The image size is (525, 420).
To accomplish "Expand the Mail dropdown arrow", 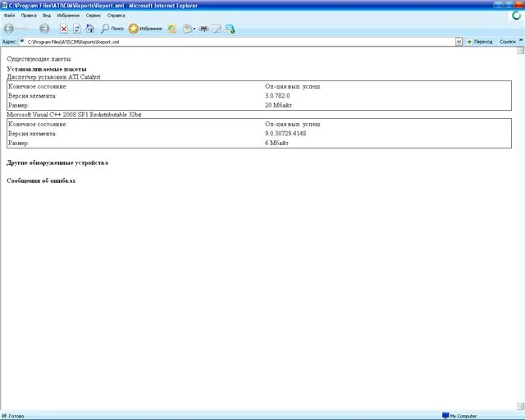I will pos(194,30).
